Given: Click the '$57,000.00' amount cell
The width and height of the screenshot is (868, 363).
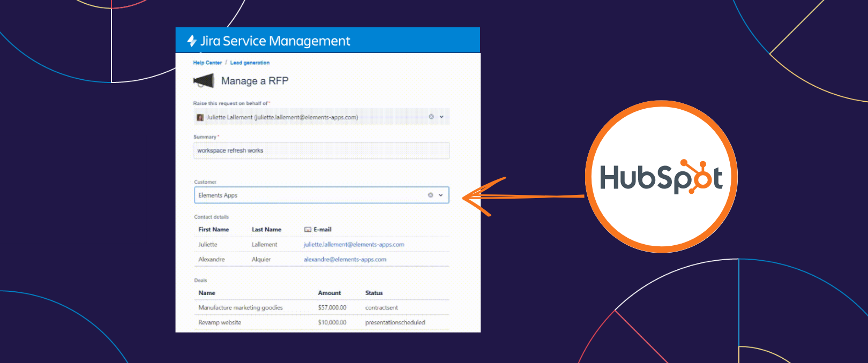Looking at the screenshot, I should [x=332, y=308].
